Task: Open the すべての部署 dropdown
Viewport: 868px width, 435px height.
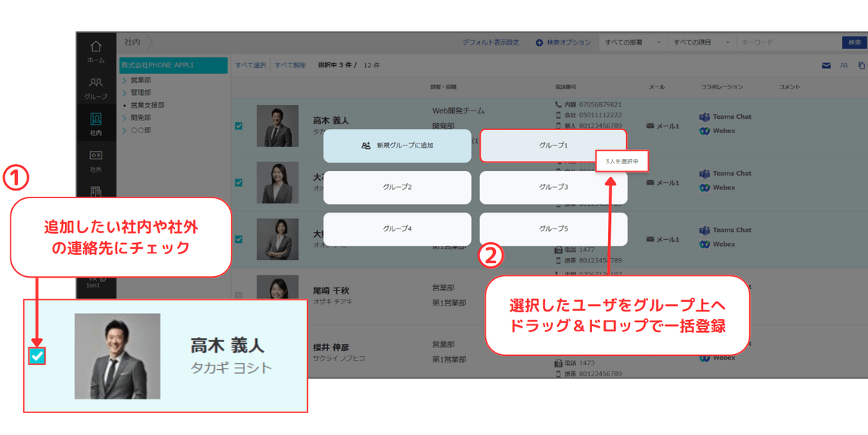Action: [x=633, y=42]
